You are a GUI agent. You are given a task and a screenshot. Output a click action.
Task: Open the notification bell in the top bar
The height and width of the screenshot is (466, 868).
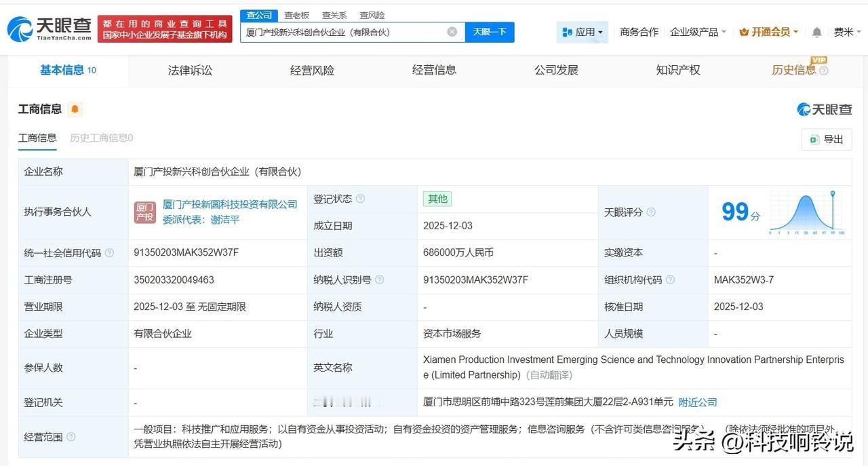tap(816, 31)
